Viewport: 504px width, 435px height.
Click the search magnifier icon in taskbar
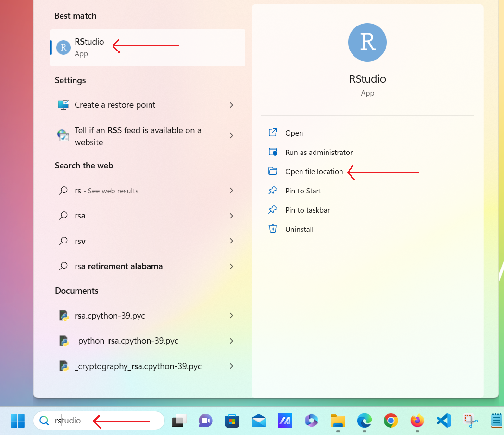tap(44, 421)
